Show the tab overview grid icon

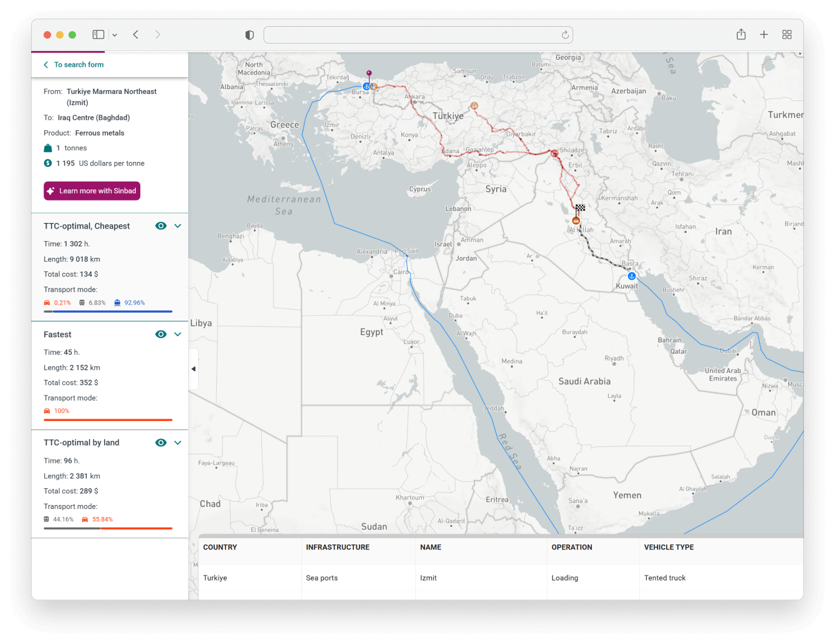pos(787,35)
